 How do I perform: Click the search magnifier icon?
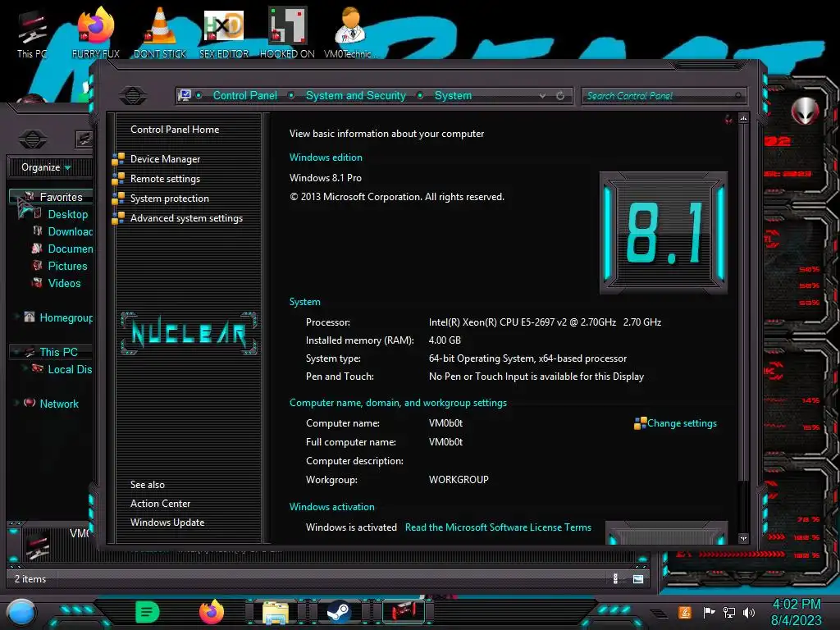point(738,96)
